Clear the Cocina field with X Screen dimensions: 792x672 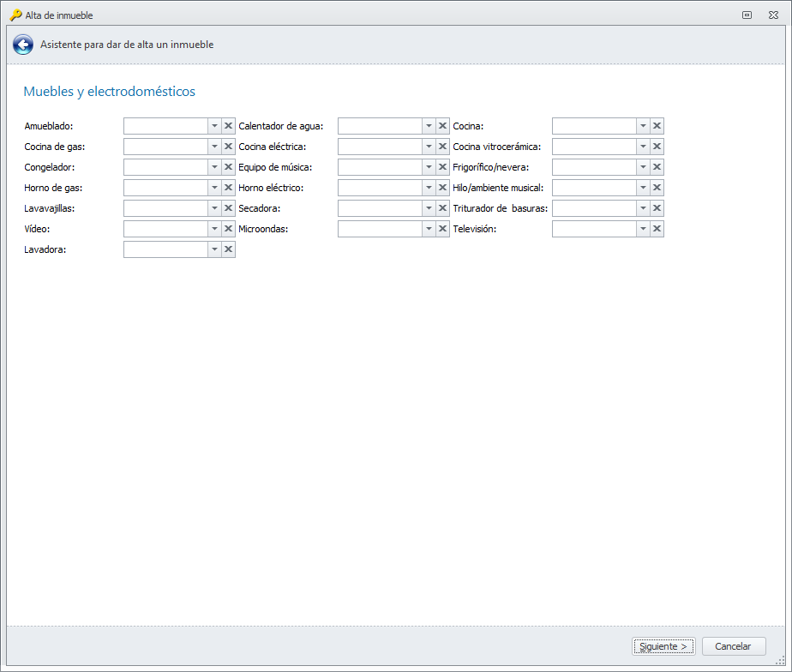coord(657,126)
